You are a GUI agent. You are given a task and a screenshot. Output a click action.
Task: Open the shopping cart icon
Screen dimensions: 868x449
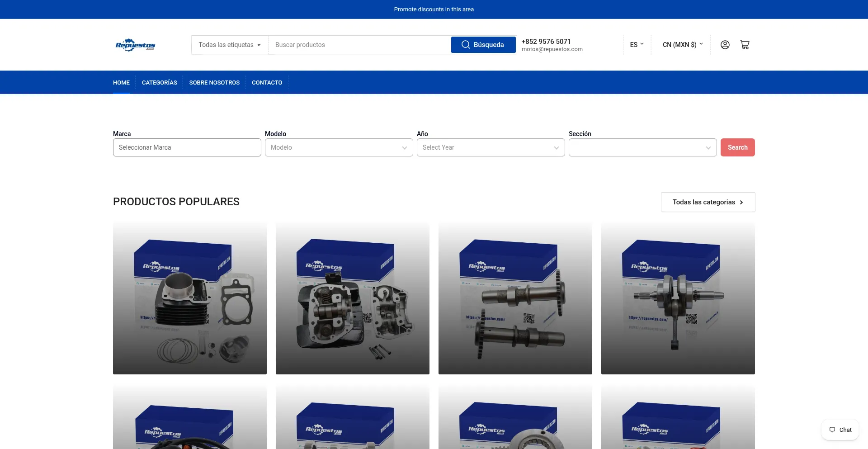pos(745,45)
